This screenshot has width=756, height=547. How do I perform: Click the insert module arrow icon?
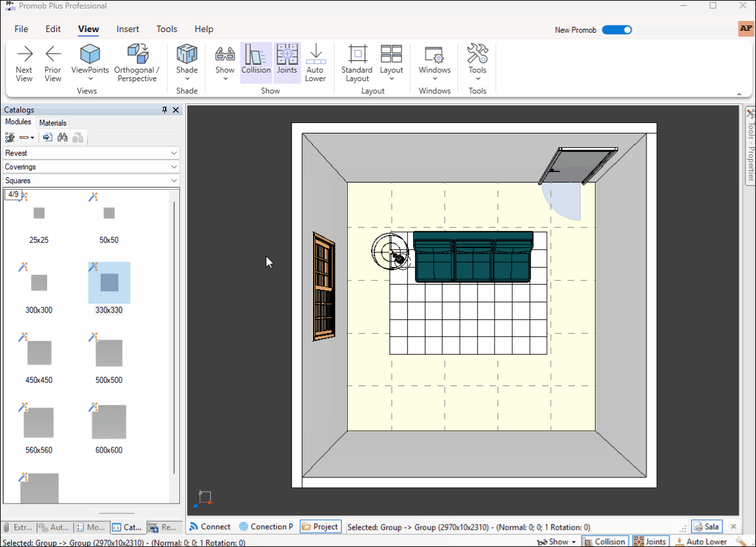(47, 138)
